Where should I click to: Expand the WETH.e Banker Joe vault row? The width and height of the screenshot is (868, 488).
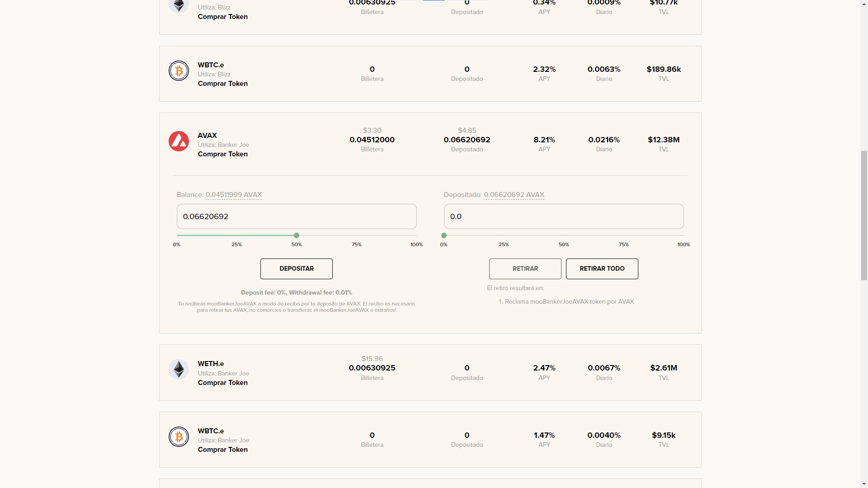(x=430, y=373)
